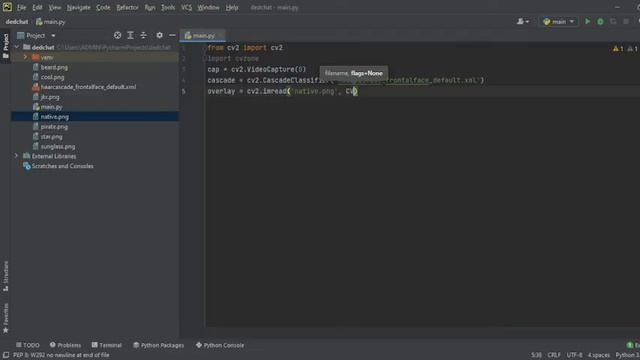Click the 'from cv2 import cv2' line

[245, 48]
